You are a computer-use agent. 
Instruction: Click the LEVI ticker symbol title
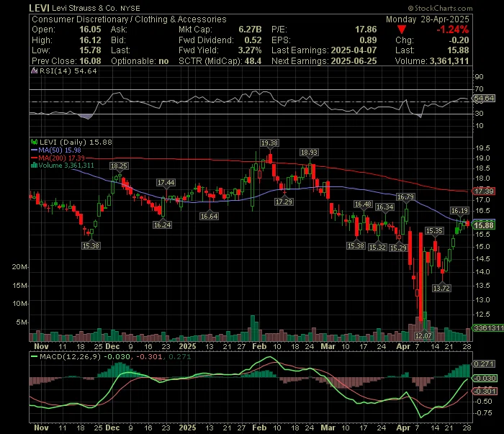tap(40, 8)
